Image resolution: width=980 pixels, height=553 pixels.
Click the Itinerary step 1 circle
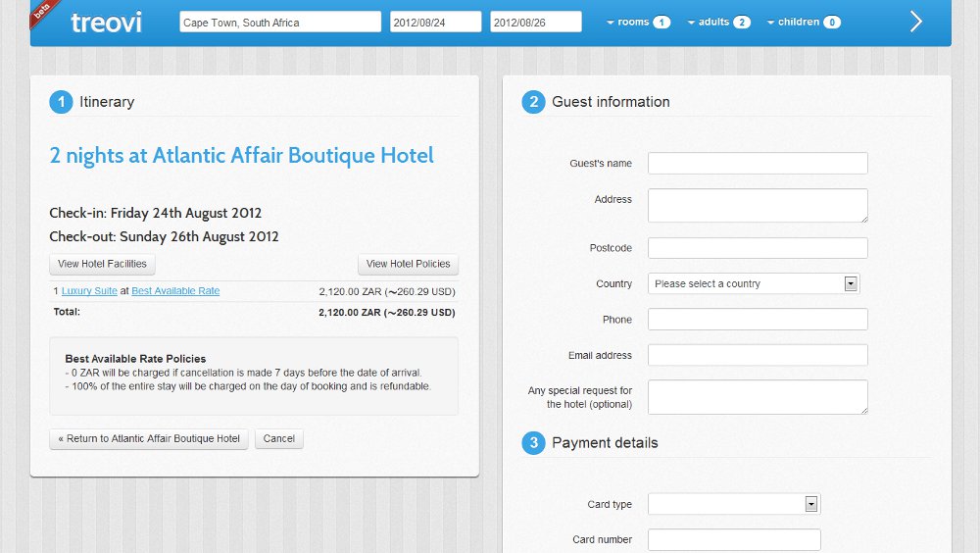[61, 102]
